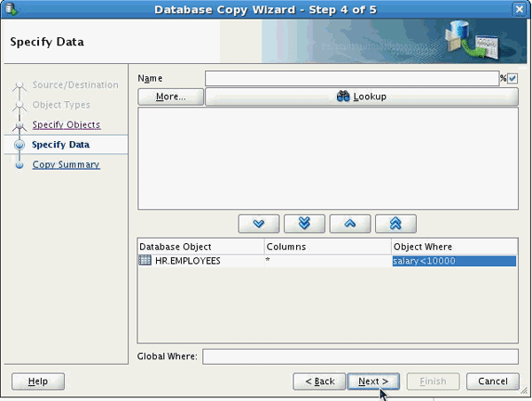Click the Object Where column header
Image resolution: width=532 pixels, height=401 pixels.
pyautogui.click(x=454, y=247)
